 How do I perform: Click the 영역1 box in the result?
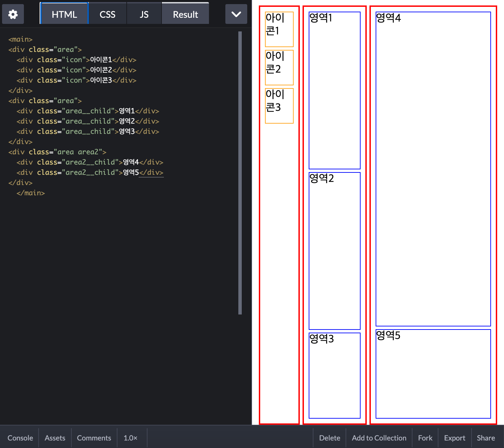(x=335, y=90)
